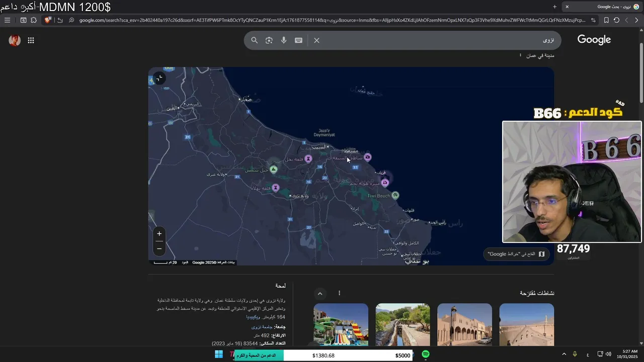Open the volume speaker control
This screenshot has width=644, height=362.
coord(608,354)
